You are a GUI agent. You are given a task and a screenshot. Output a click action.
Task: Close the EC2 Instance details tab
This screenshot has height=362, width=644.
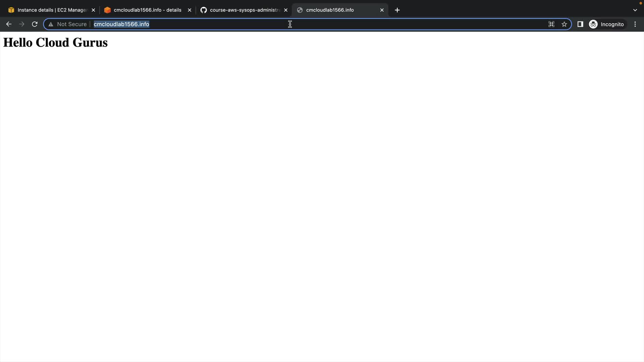[x=93, y=10]
